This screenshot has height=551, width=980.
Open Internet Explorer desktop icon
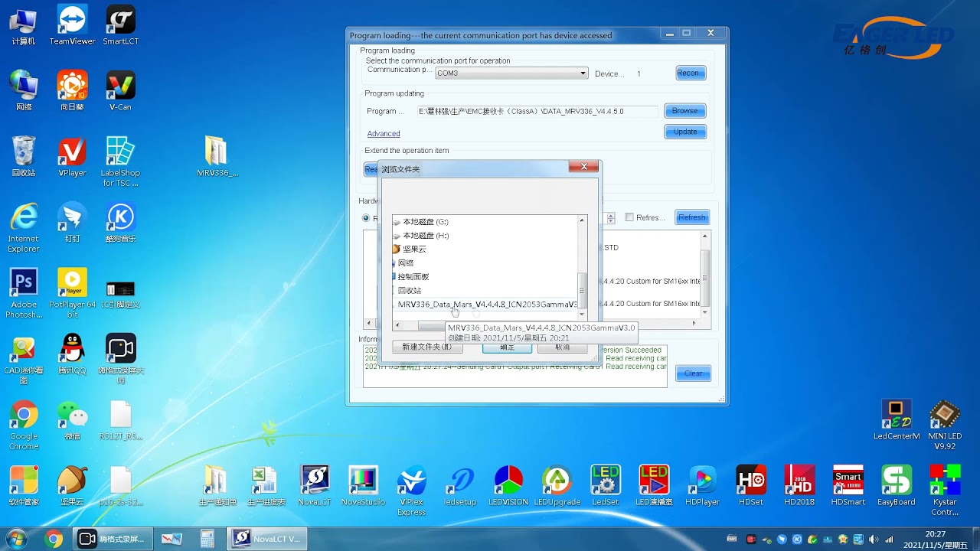tap(24, 227)
